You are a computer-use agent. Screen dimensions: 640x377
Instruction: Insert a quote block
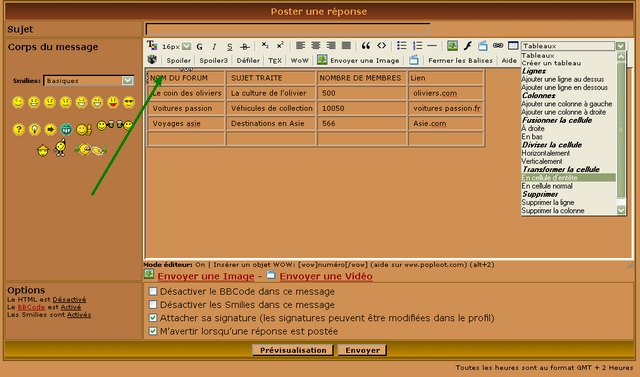(366, 46)
